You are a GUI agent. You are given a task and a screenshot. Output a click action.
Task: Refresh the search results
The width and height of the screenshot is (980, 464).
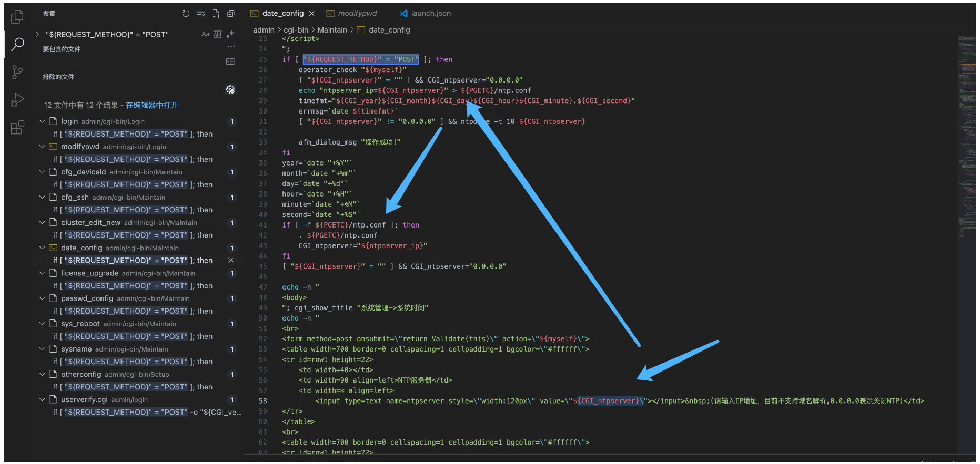pyautogui.click(x=186, y=14)
